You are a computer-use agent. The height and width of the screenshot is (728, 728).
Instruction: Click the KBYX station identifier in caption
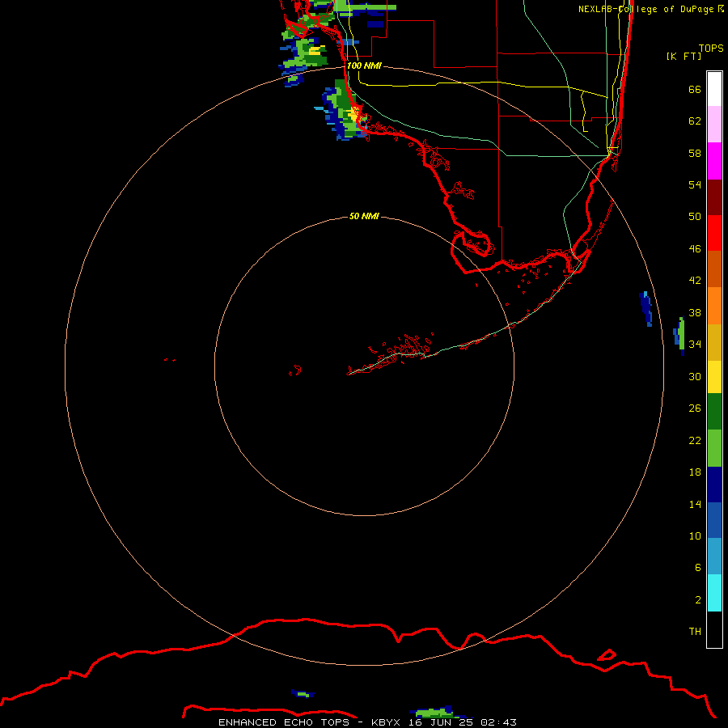click(x=385, y=722)
